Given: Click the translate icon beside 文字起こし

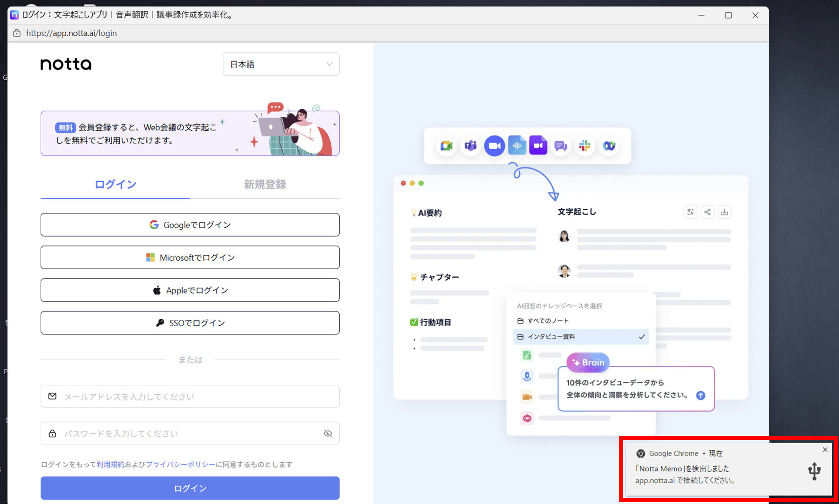Looking at the screenshot, I should [690, 212].
